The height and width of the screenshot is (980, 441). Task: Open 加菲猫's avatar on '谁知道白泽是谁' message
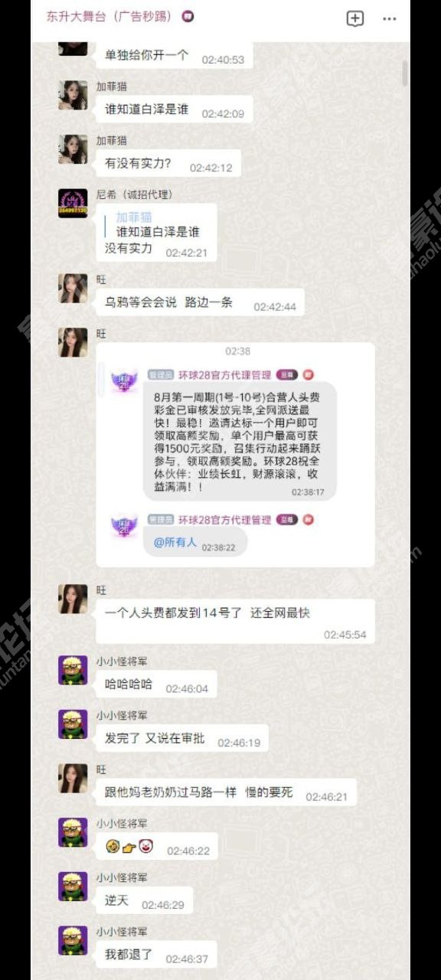tap(73, 95)
